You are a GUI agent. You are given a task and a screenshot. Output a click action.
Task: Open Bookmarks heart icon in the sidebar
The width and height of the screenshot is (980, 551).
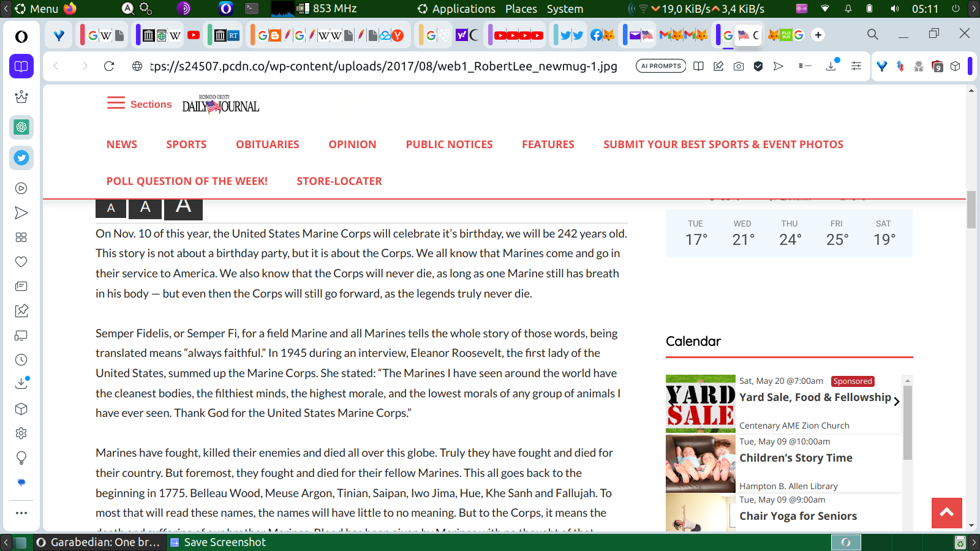21,262
